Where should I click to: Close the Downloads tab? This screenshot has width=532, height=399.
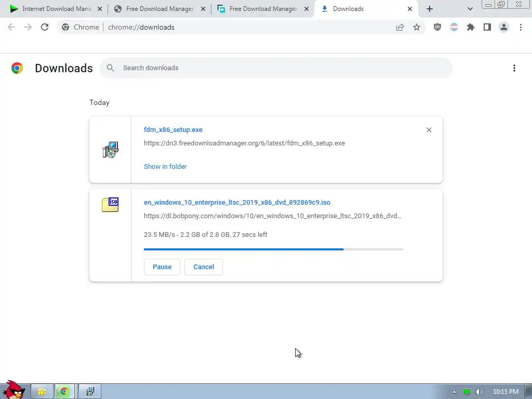(410, 9)
